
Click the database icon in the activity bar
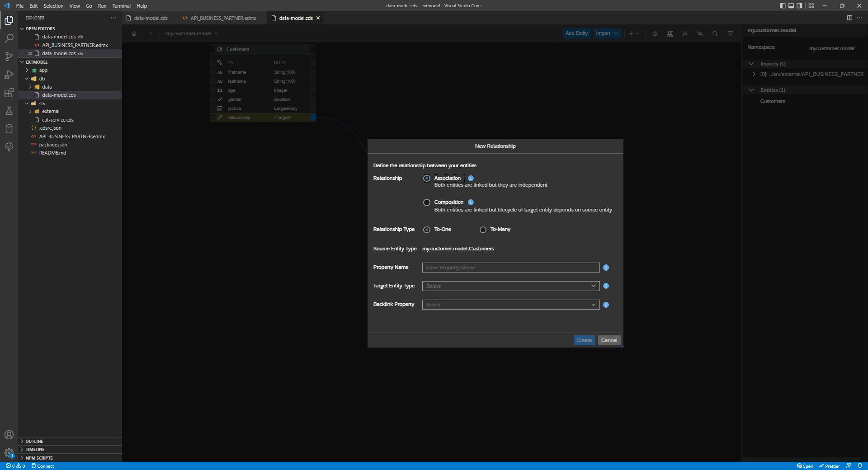click(9, 129)
